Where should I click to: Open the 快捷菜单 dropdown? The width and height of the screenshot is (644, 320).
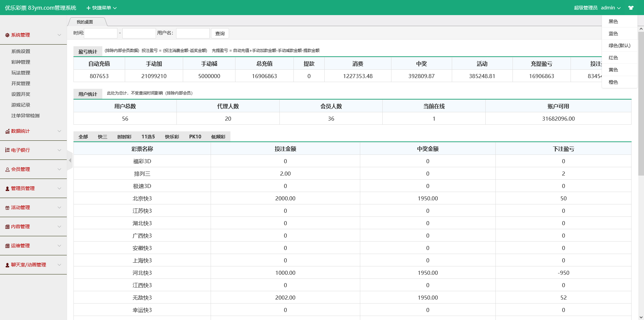pyautogui.click(x=102, y=8)
